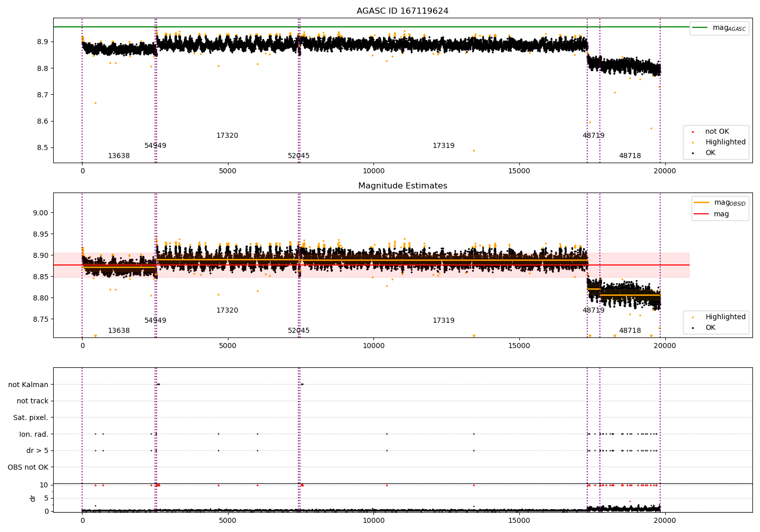Click the 'AGASC ID 167119624' plot title

[402, 11]
